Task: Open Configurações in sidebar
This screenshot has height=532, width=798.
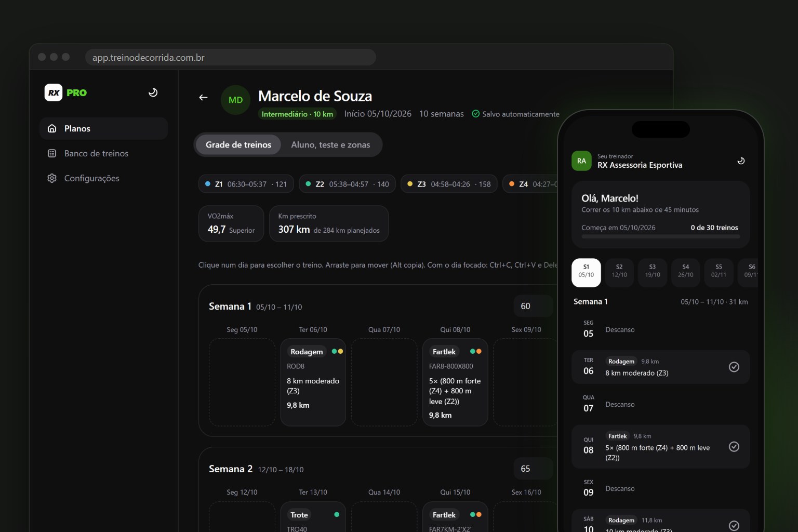Action: [103, 178]
